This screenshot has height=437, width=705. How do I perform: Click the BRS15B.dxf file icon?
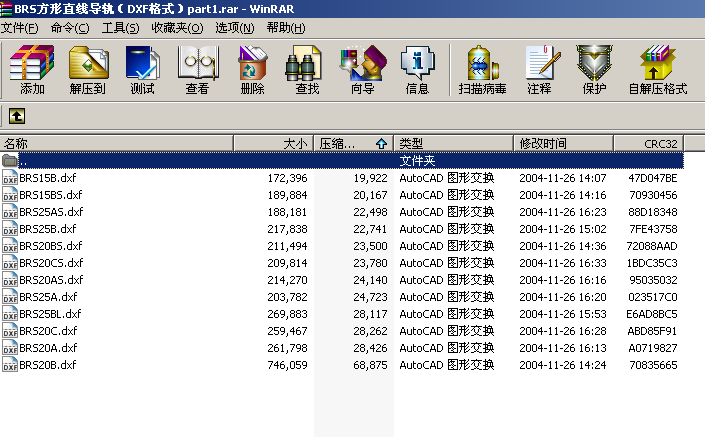click(10, 178)
